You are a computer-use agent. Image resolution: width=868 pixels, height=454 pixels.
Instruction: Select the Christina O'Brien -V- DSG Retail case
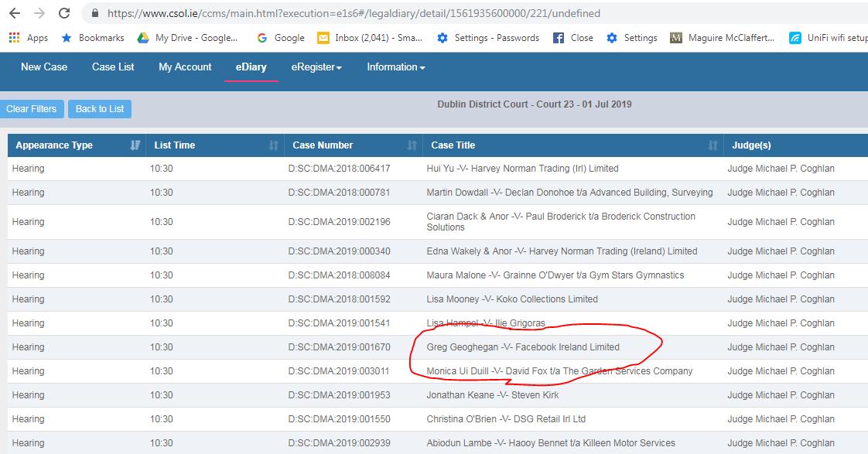(506, 419)
